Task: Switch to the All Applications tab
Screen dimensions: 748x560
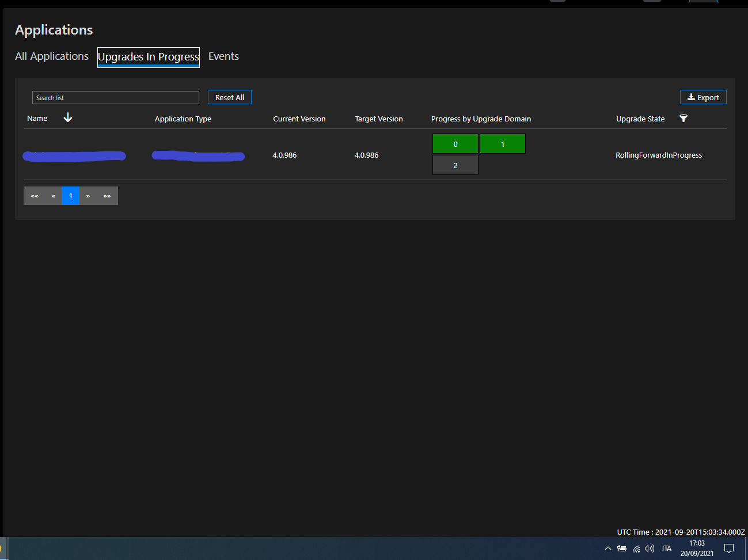Action: click(x=51, y=56)
